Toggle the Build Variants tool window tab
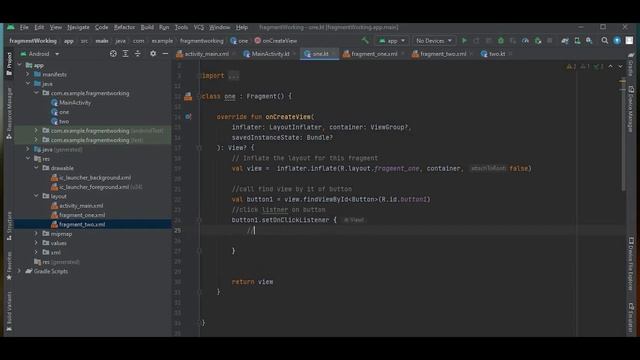The image size is (640, 360). point(9,311)
